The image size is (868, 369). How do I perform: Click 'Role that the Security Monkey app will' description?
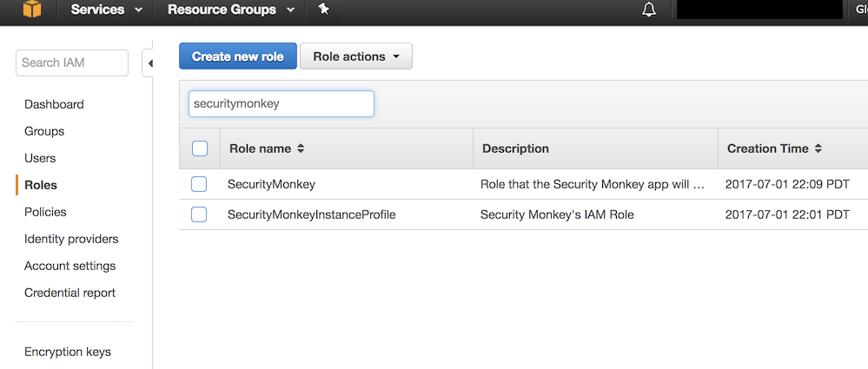click(593, 185)
